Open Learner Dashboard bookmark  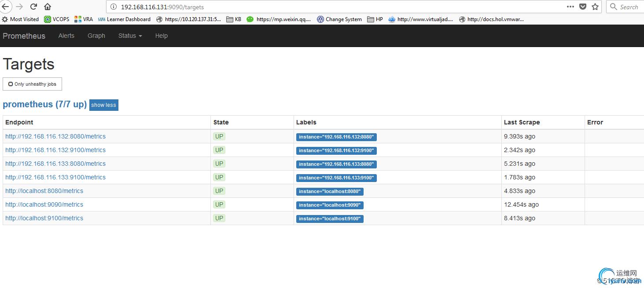[x=124, y=19]
